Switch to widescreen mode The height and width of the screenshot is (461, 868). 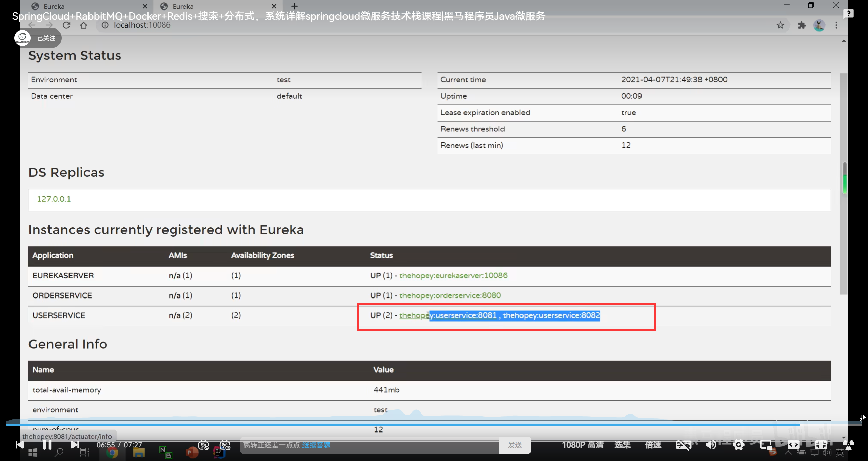point(793,445)
